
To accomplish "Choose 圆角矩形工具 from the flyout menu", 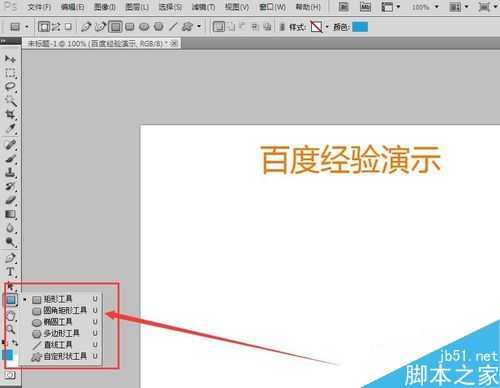I will click(x=61, y=310).
